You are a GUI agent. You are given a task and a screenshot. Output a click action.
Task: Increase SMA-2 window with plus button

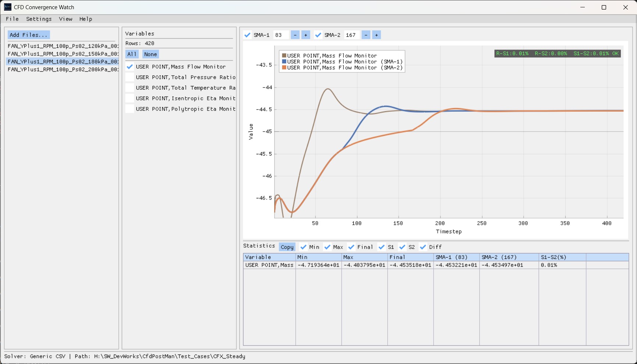click(x=376, y=35)
